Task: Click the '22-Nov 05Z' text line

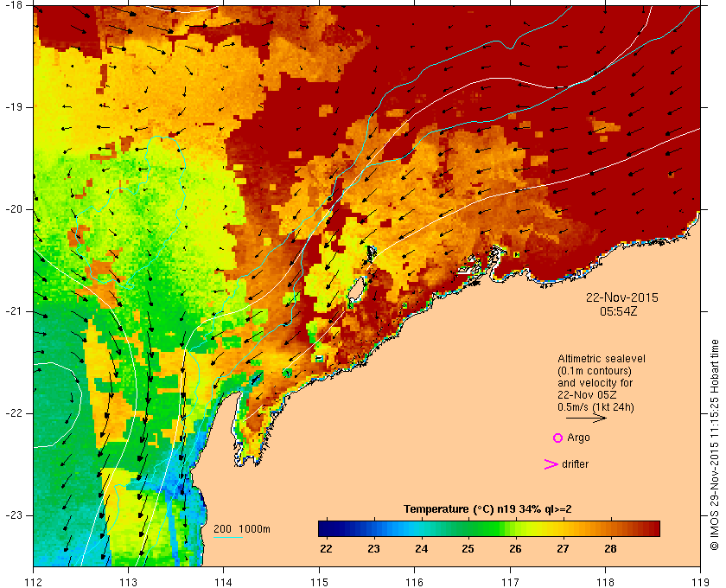Action: [x=587, y=395]
